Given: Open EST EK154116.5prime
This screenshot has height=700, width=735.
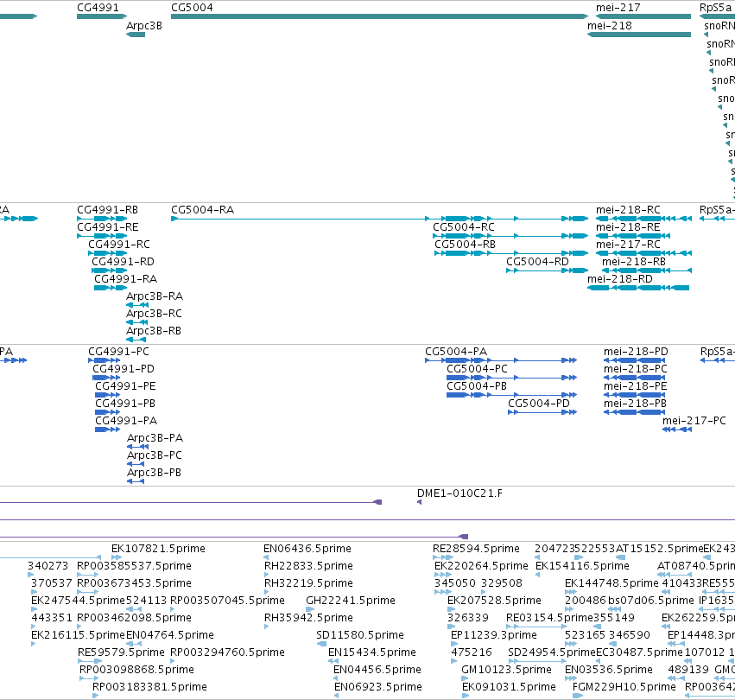Looking at the screenshot, I should (582, 566).
